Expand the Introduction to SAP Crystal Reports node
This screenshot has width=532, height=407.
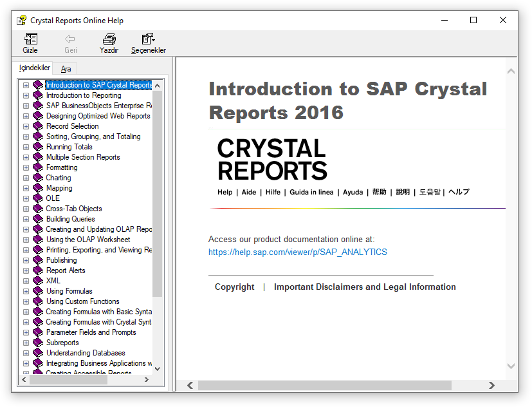coord(26,85)
